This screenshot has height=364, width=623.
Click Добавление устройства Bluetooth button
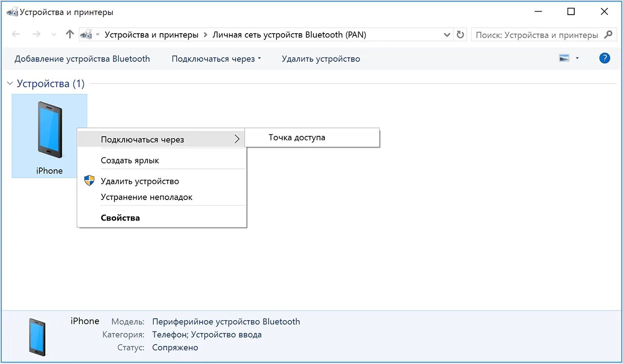(x=82, y=59)
